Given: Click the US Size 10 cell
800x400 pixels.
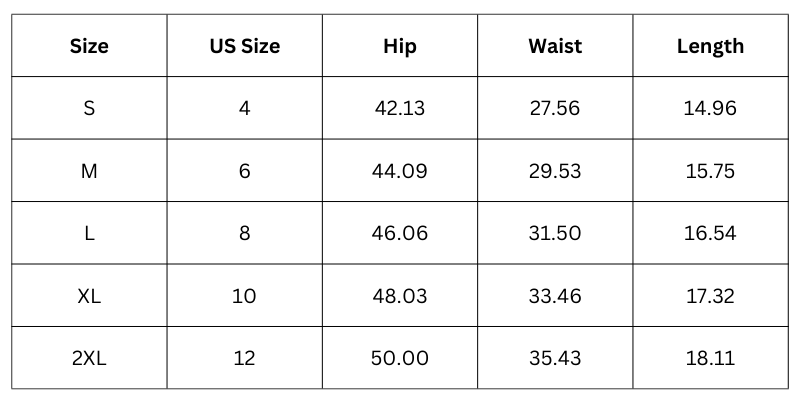Looking at the screenshot, I should coord(244,296).
